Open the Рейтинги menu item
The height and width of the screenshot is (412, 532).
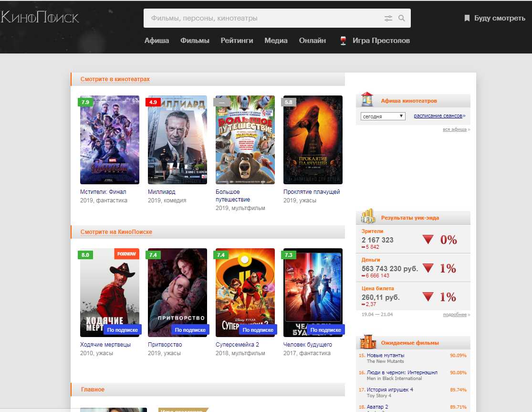click(x=237, y=41)
